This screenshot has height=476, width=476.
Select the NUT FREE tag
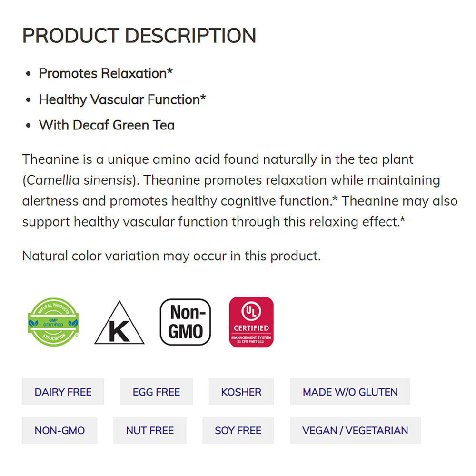(x=149, y=430)
